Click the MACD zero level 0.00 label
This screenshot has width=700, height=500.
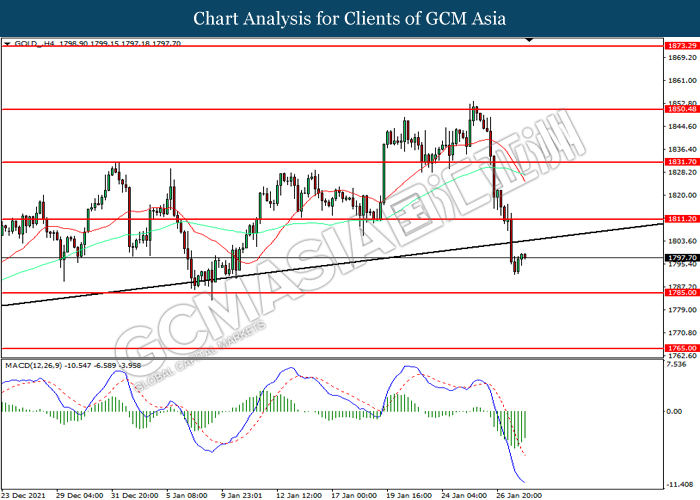tap(674, 411)
